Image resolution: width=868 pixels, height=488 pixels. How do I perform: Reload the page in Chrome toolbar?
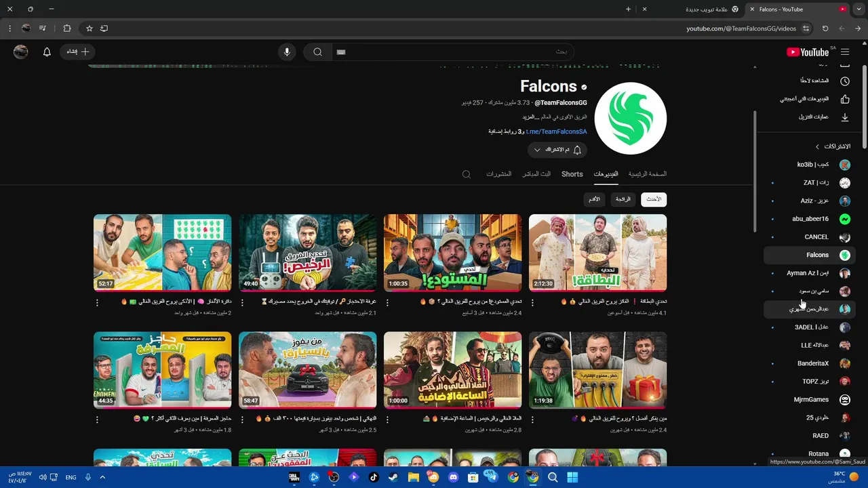tap(825, 28)
